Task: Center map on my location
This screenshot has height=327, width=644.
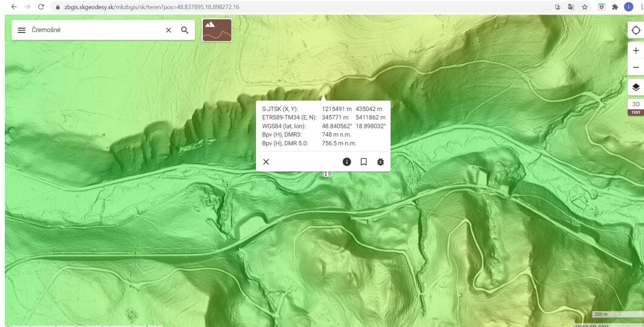Action: pos(636,30)
